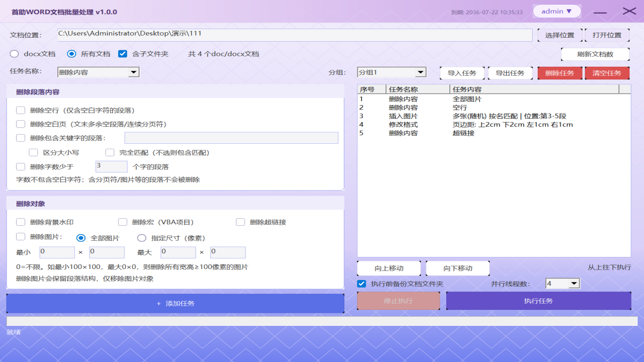644x362 pixels.
Task: Select the 修改格式 页边距 task row
Action: (x=494, y=125)
